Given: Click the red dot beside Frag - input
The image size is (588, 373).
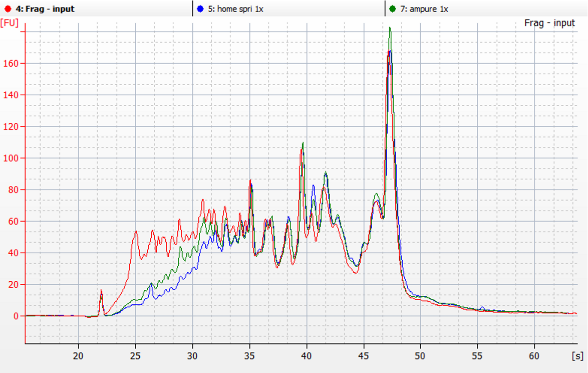Looking at the screenshot, I should pos(8,9).
